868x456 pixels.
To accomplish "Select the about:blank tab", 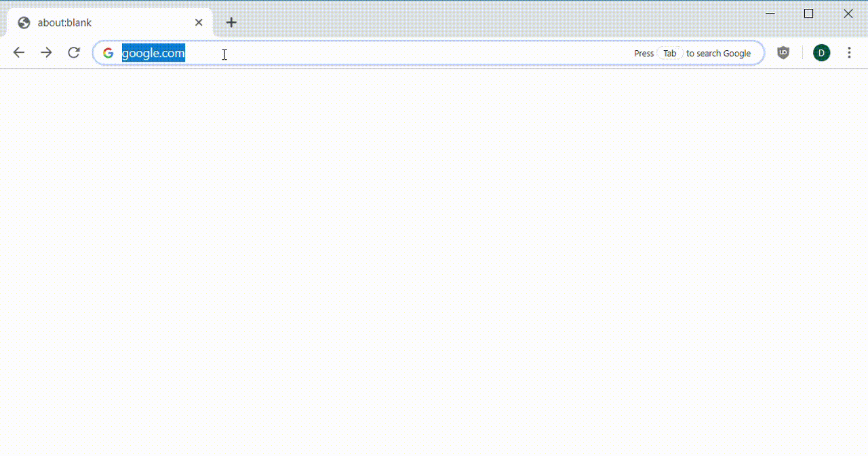I will (x=102, y=22).
